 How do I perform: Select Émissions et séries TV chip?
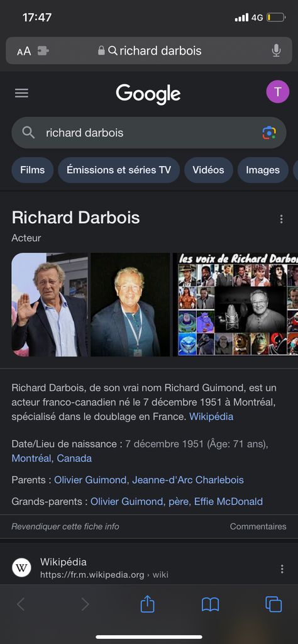tap(119, 170)
